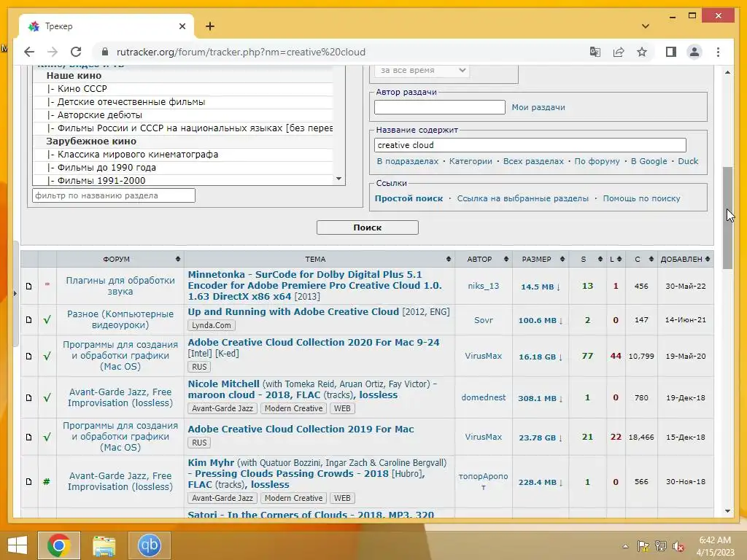Viewport: 747px width, 560px height.
Task: Search По форуму link
Action: click(x=597, y=161)
